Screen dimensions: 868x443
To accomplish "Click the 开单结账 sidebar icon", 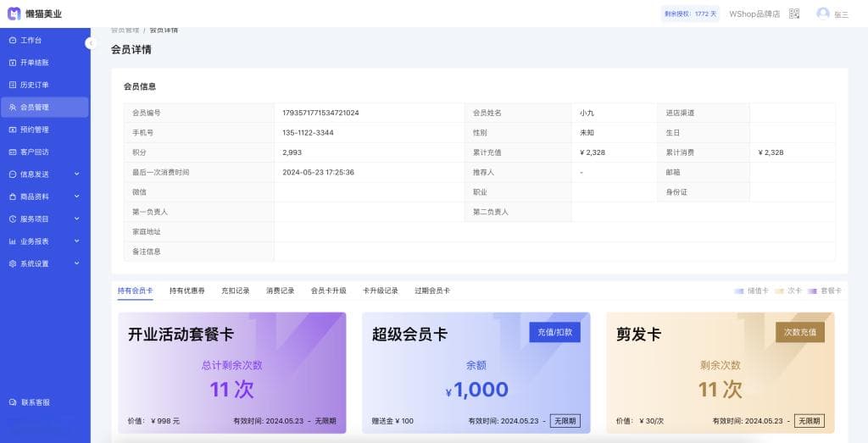I will [13, 63].
